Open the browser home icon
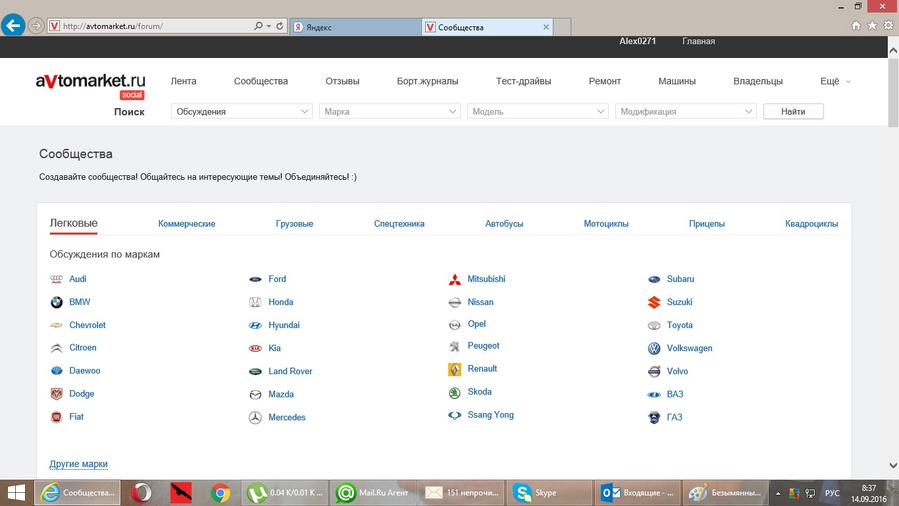This screenshot has height=506, width=899. 856,25
